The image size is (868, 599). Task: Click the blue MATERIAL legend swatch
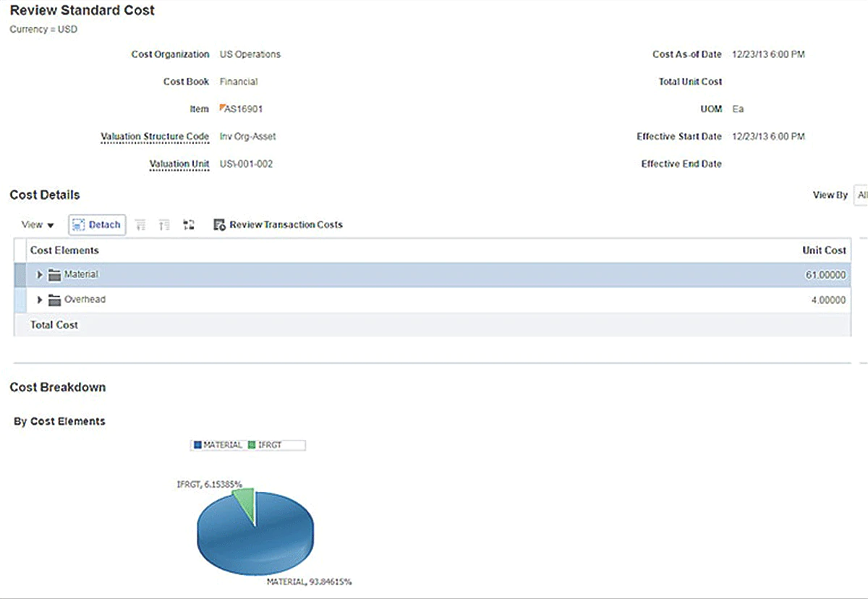197,445
